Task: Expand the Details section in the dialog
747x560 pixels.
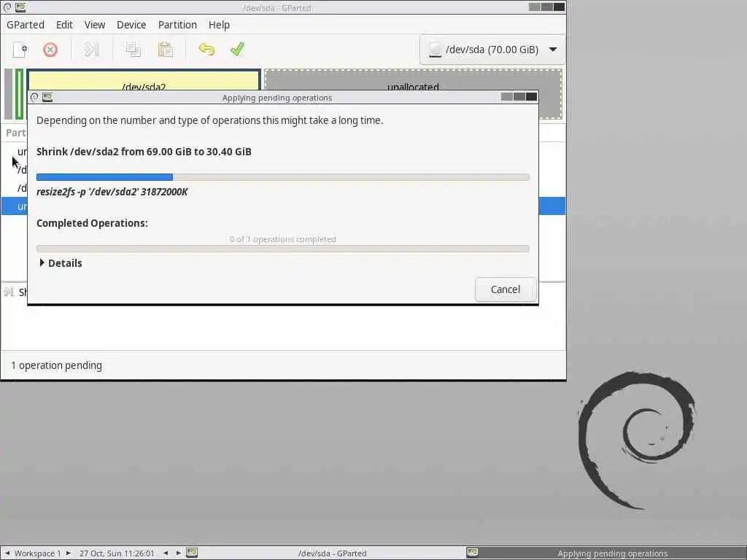Action: pos(61,263)
